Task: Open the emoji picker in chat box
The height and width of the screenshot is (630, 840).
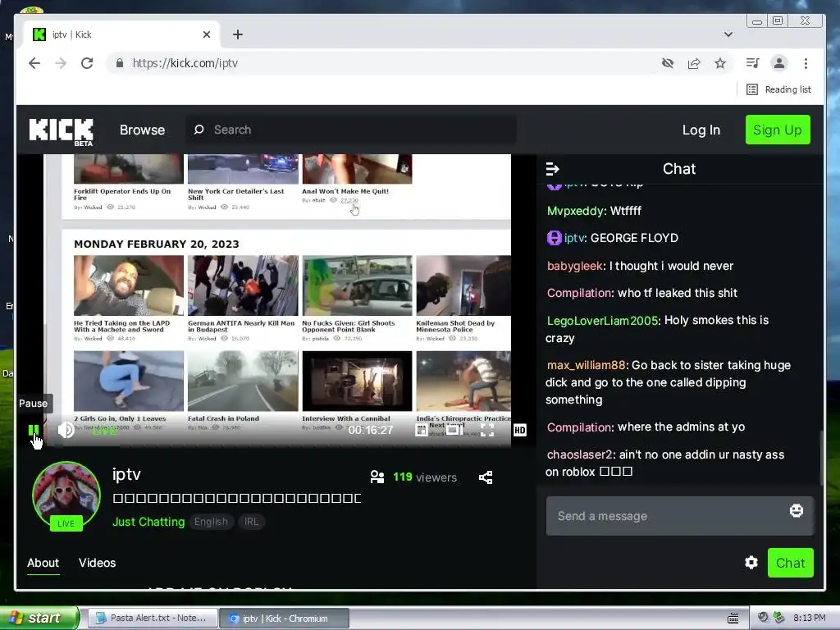Action: coord(796,510)
